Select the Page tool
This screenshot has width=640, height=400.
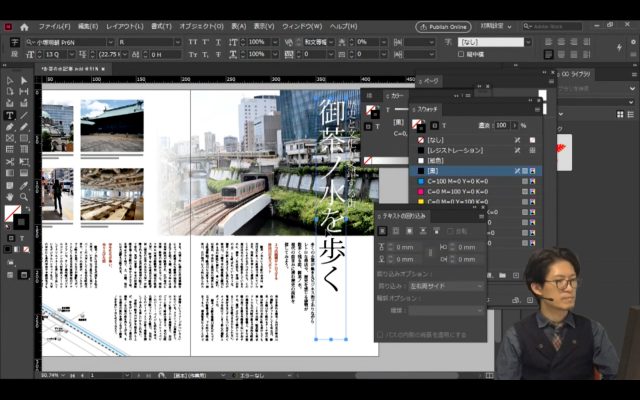click(10, 91)
